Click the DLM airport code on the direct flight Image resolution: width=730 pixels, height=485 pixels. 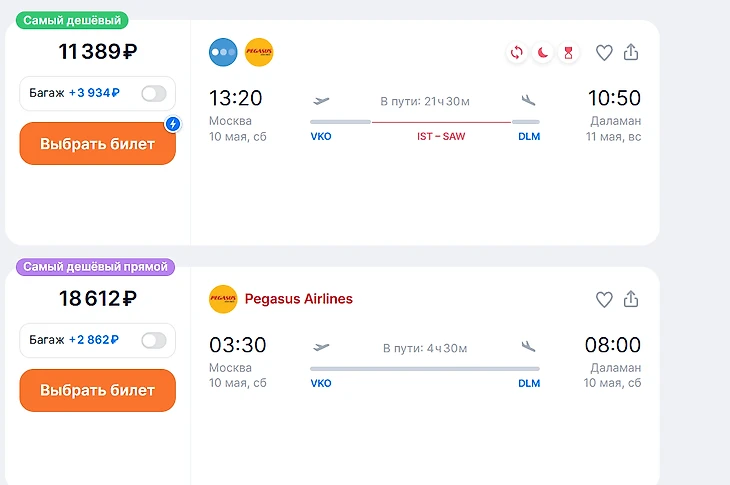(529, 383)
